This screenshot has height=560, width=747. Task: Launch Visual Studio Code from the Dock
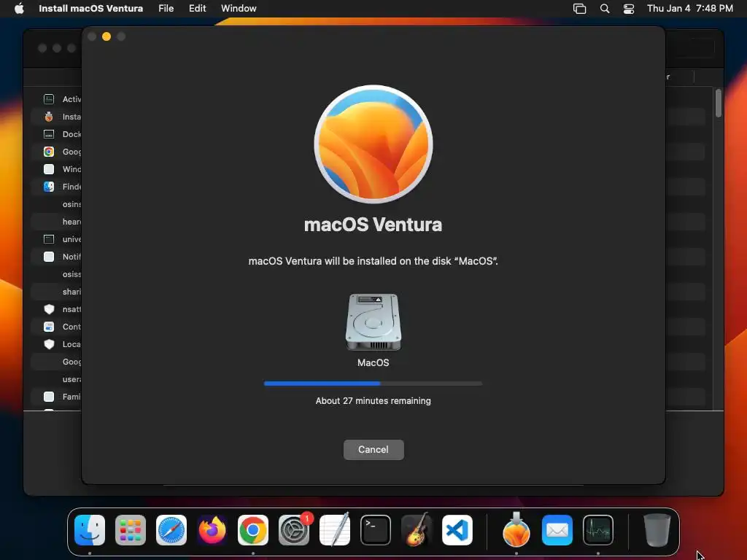pyautogui.click(x=457, y=530)
